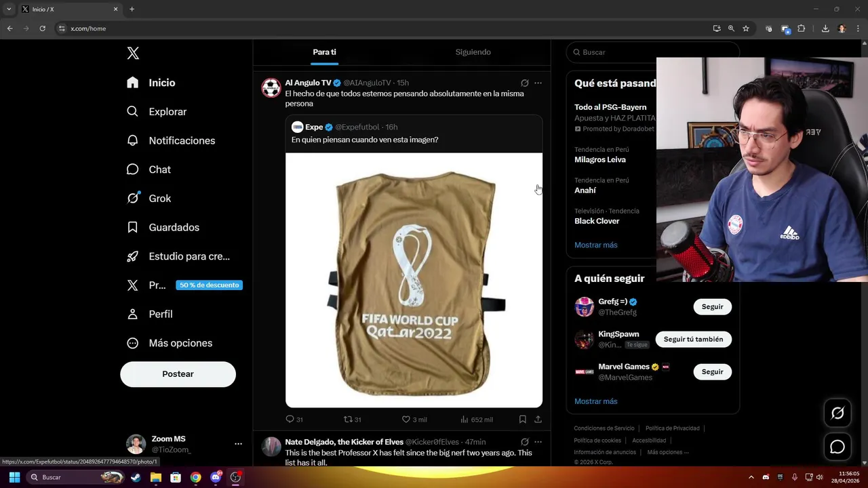The width and height of the screenshot is (868, 488).
Task: Open Chrome extensions puzzle icon
Action: [x=802, y=28]
